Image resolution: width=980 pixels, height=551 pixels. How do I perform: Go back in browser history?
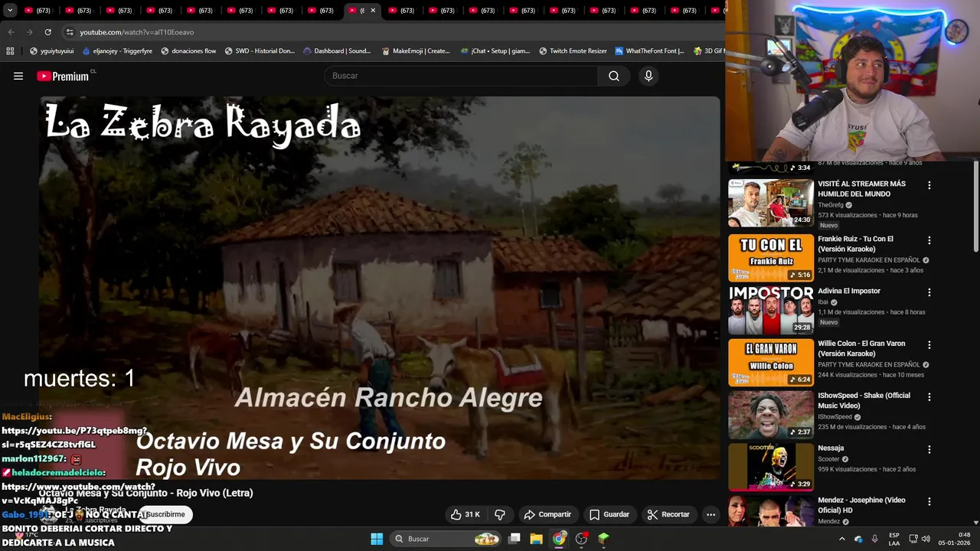(11, 32)
